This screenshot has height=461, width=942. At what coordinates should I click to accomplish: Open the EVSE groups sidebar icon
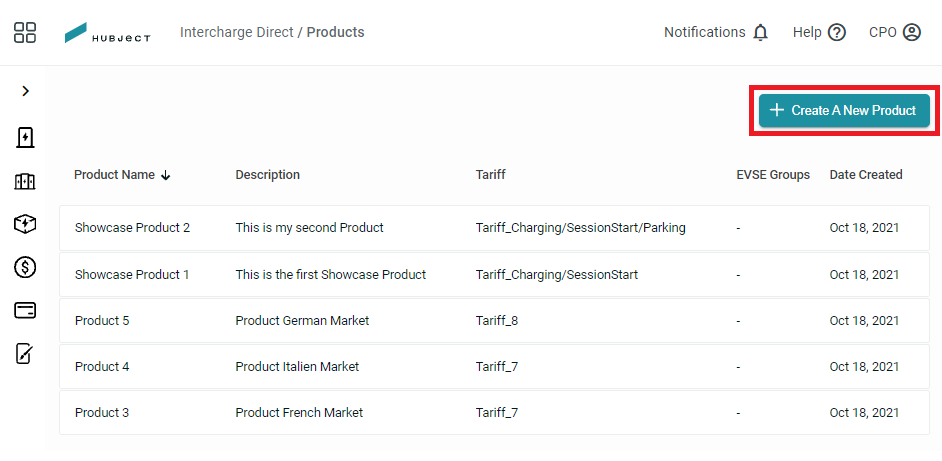point(25,181)
